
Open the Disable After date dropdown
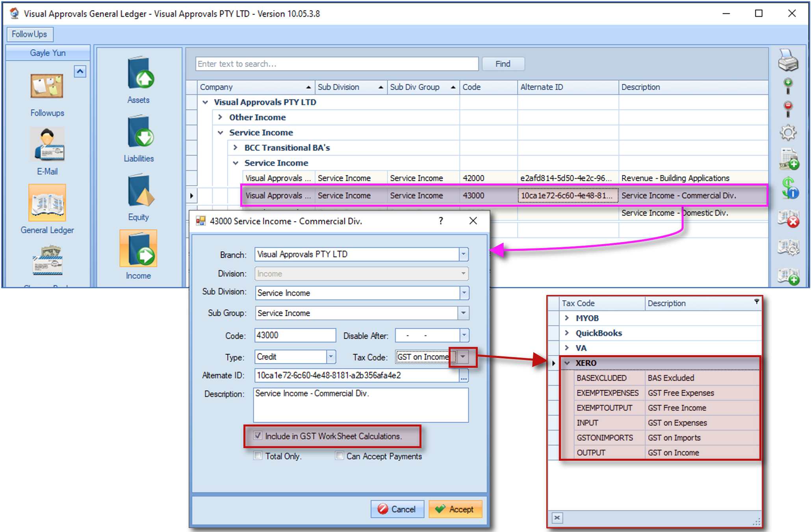coord(464,335)
